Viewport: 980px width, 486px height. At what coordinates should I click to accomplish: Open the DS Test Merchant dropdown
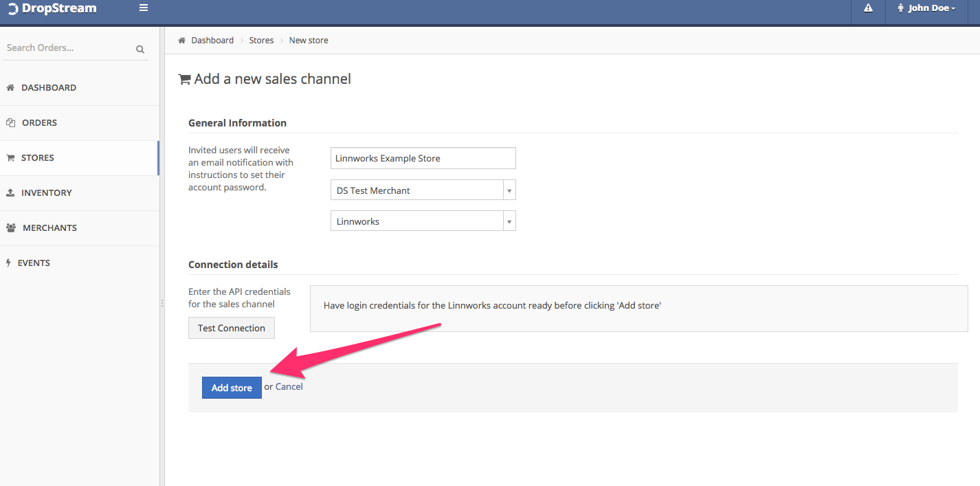click(423, 190)
